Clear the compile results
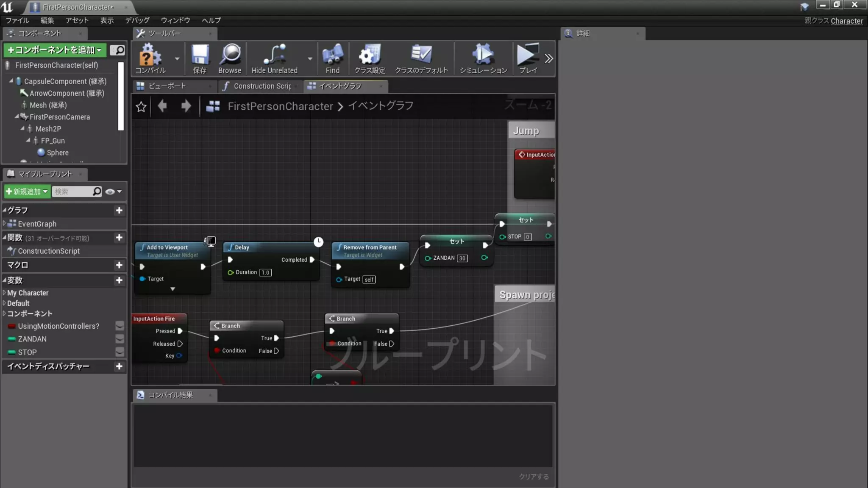 point(534,477)
